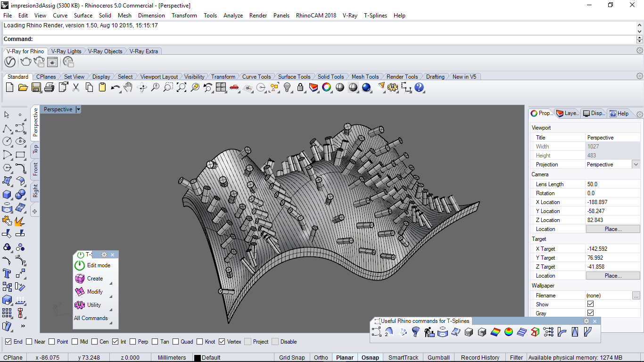Toggle Ortho in status bar
This screenshot has height=362, width=644.
pos(321,358)
